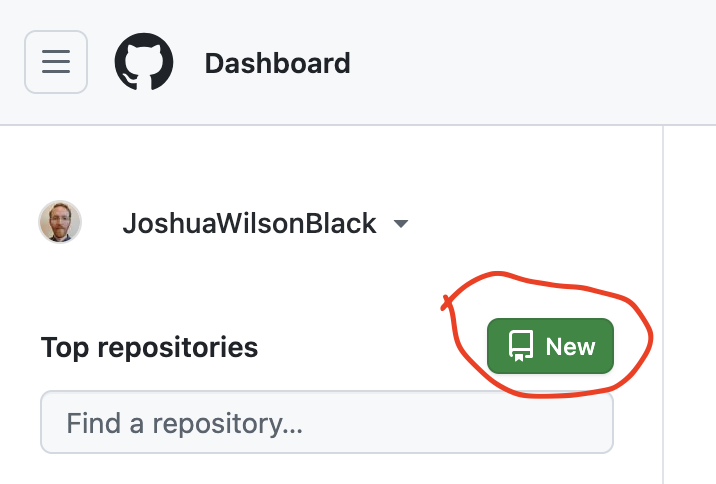The width and height of the screenshot is (716, 484).
Task: Click the username JoshuaWilsonBlack text
Action: 249,223
